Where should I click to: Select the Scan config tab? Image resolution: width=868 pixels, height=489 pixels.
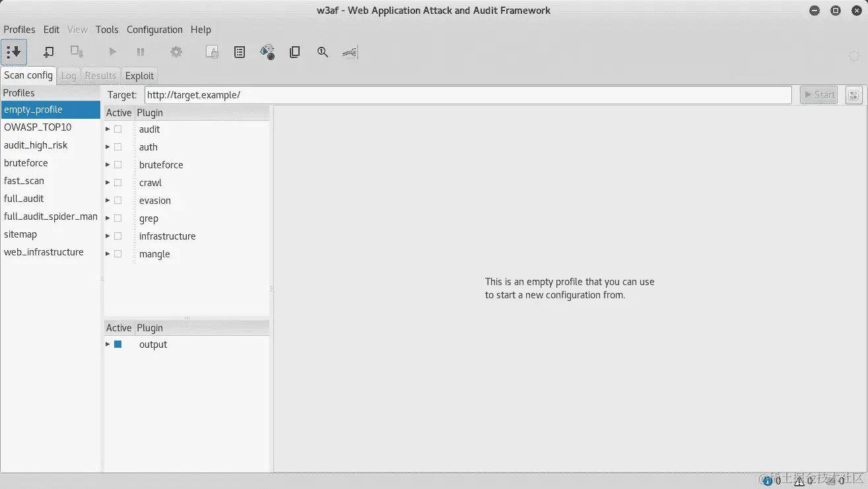pos(28,75)
